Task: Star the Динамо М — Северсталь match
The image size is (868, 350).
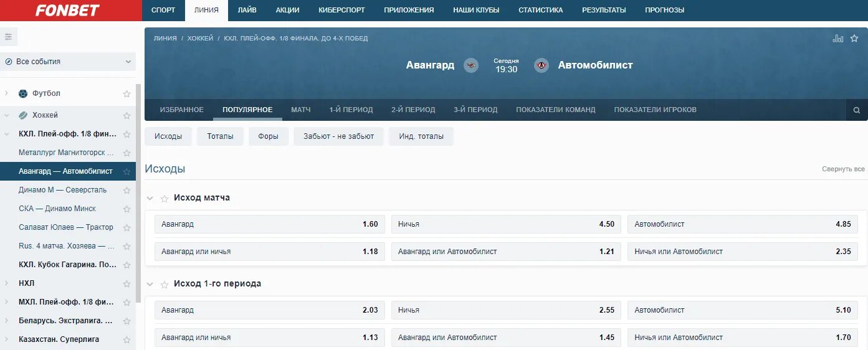Action: (127, 190)
